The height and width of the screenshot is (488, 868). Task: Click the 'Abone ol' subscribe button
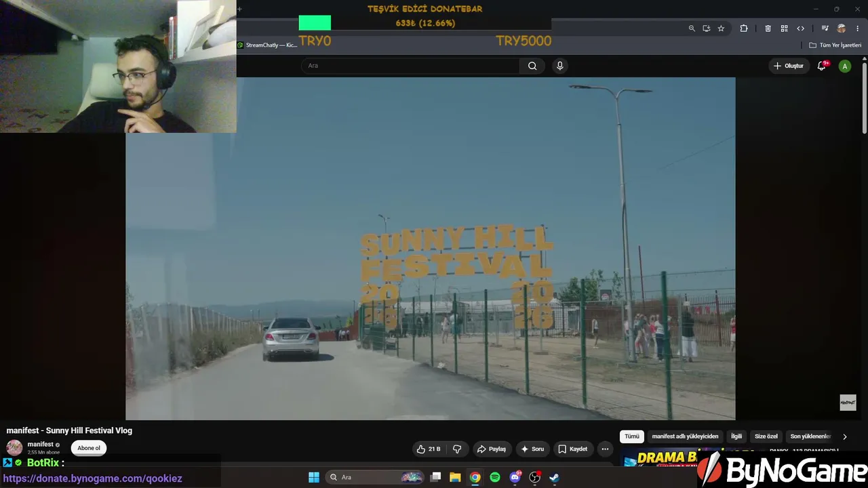89,448
